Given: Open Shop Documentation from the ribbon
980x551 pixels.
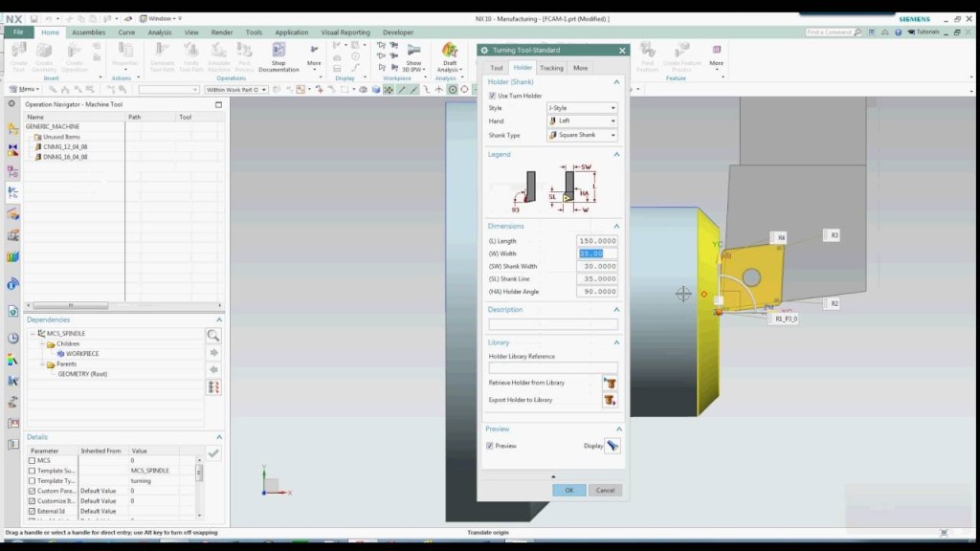Looking at the screenshot, I should tap(278, 56).
